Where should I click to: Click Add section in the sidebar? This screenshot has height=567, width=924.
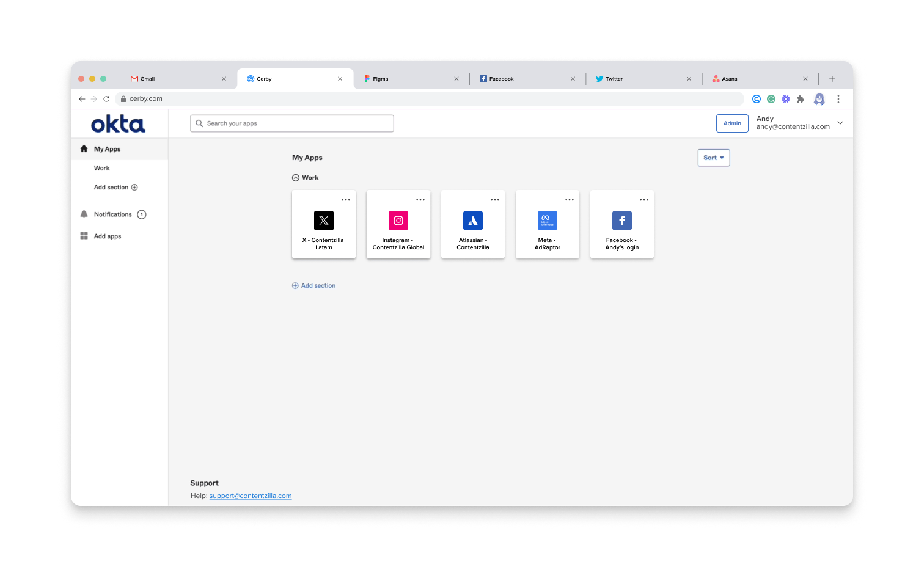(116, 188)
